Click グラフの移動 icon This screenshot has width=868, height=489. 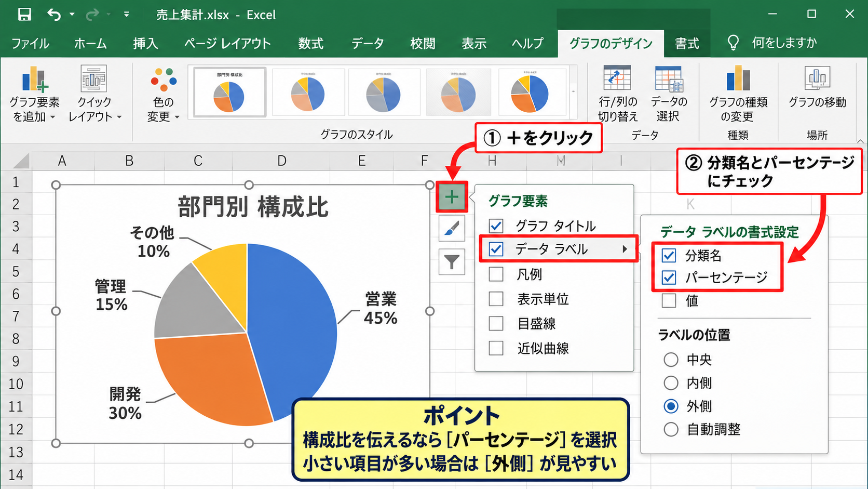pos(817,78)
